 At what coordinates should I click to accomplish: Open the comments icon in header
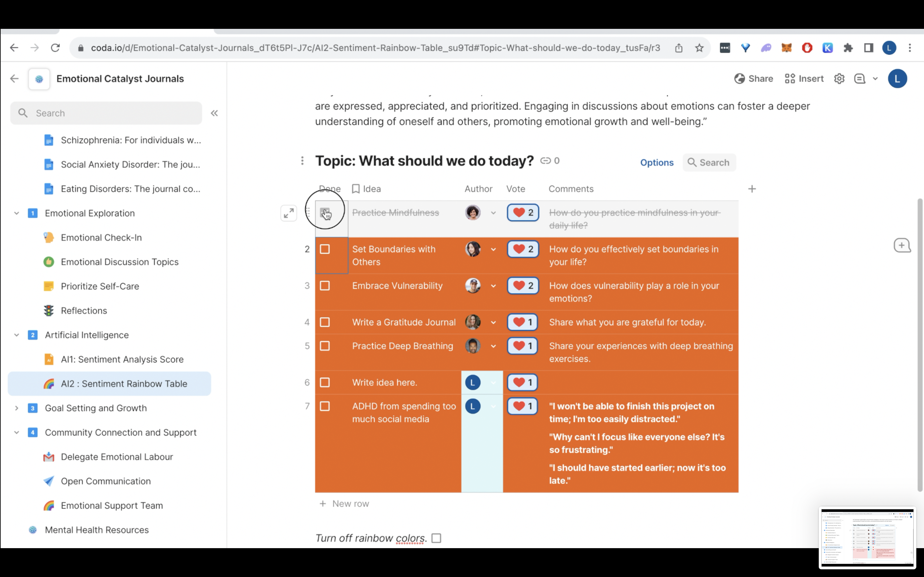pyautogui.click(x=860, y=79)
